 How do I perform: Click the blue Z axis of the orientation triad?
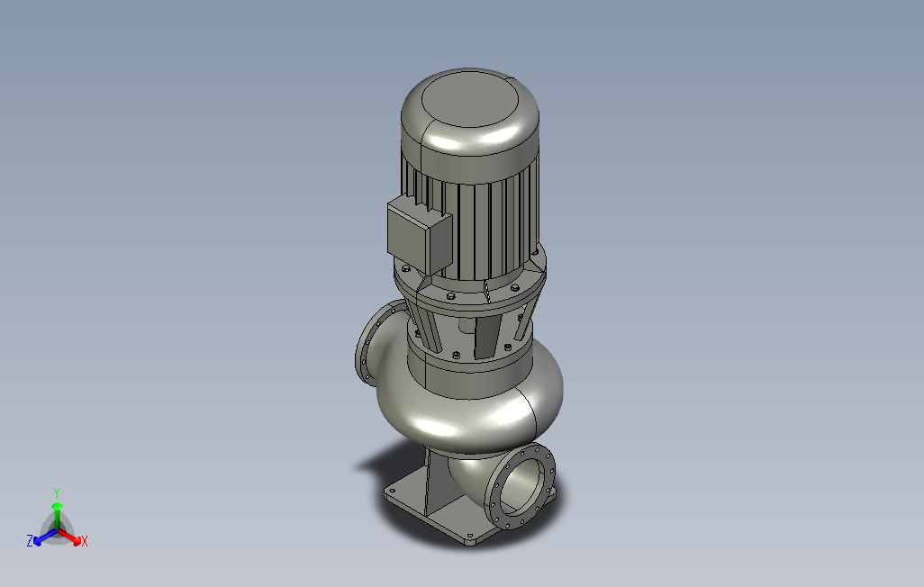tap(43, 538)
